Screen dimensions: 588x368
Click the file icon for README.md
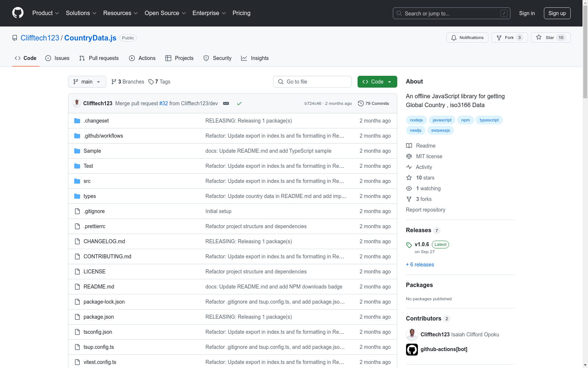point(77,287)
